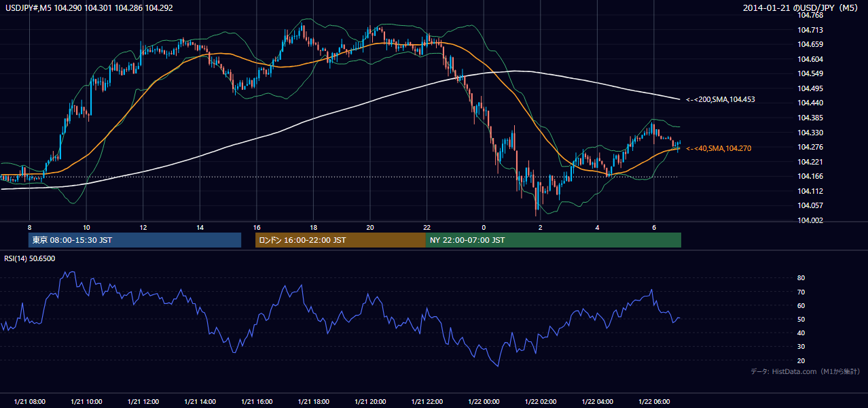
Task: Click hour marker 16 under price chart
Action: click(x=257, y=226)
